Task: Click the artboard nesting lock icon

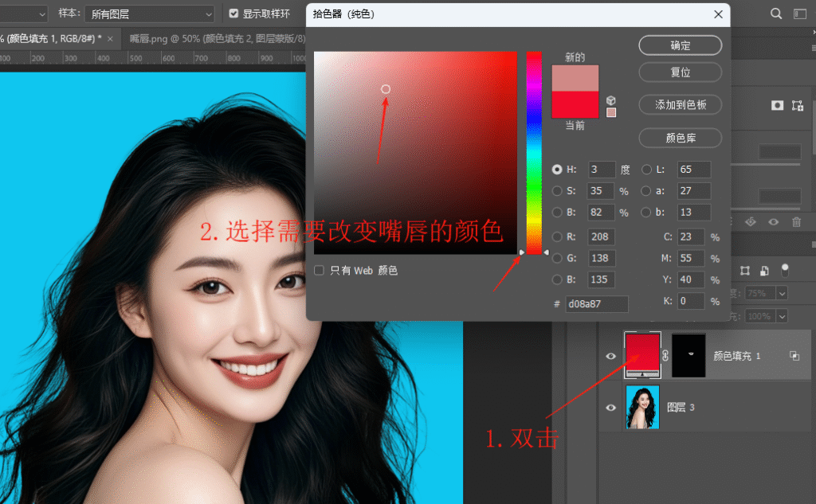Action: coord(764,271)
